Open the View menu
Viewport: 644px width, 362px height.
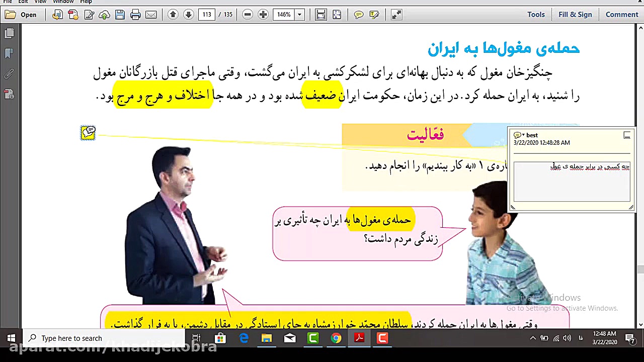tap(40, 2)
